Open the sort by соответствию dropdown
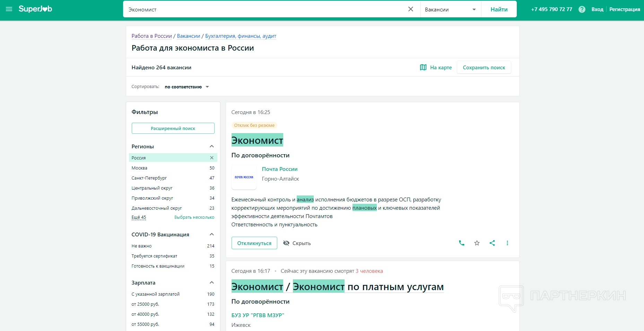Screen dimensions: 644x331 (187, 87)
